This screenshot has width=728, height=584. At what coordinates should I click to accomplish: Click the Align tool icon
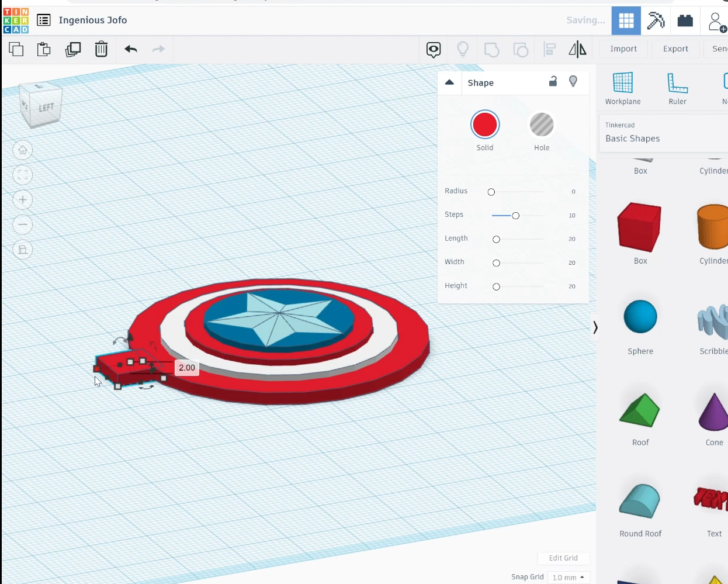550,49
